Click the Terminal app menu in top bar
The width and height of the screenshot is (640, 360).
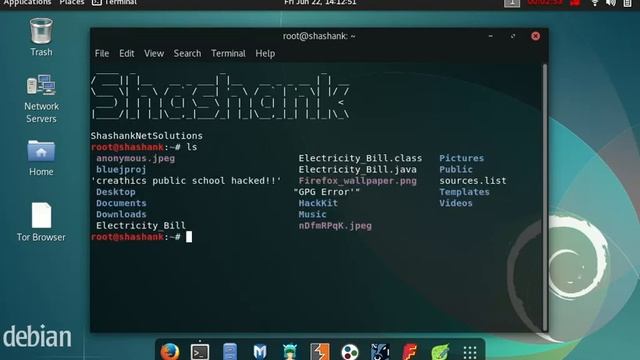pyautogui.click(x=115, y=2)
